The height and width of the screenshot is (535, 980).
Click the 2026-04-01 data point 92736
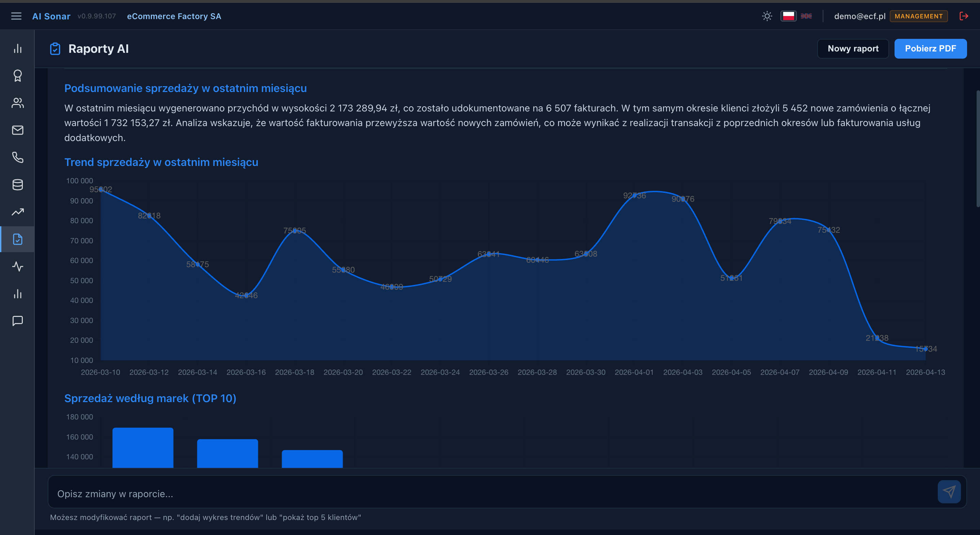tap(635, 196)
